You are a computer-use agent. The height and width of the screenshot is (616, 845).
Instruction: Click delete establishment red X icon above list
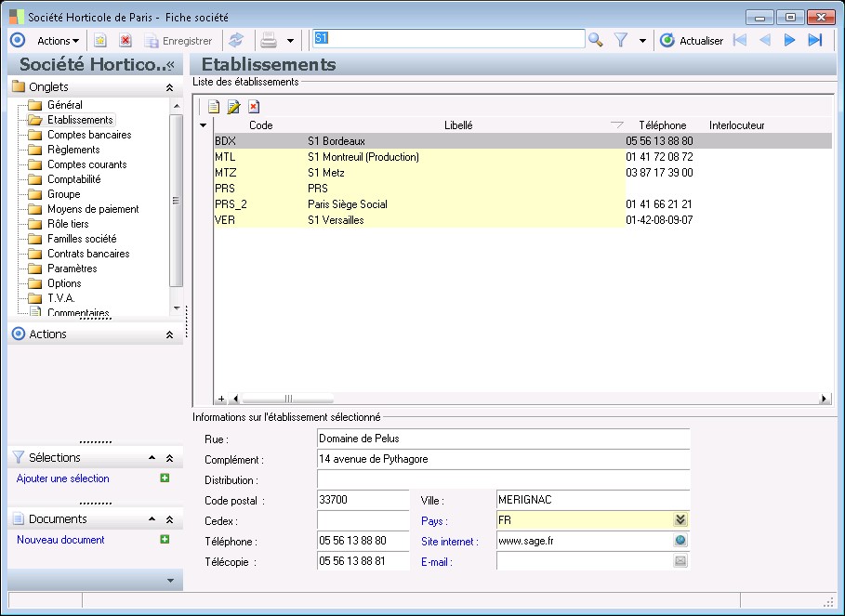click(x=253, y=107)
